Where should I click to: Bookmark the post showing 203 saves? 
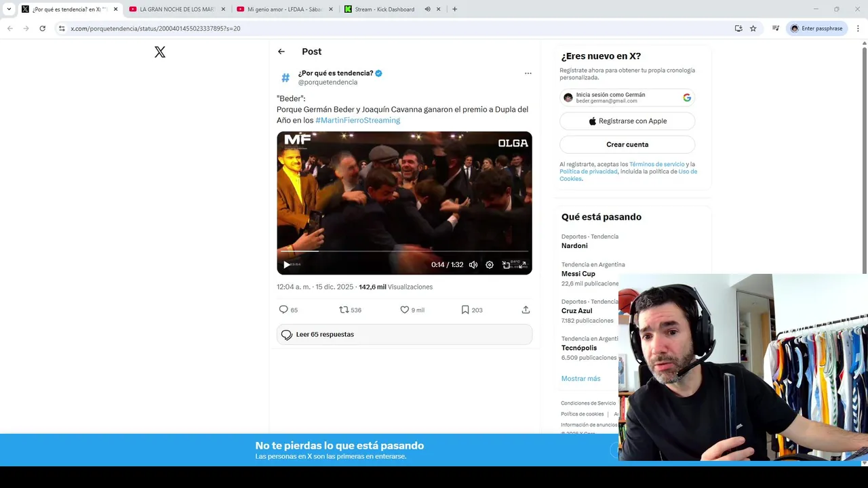coord(465,310)
